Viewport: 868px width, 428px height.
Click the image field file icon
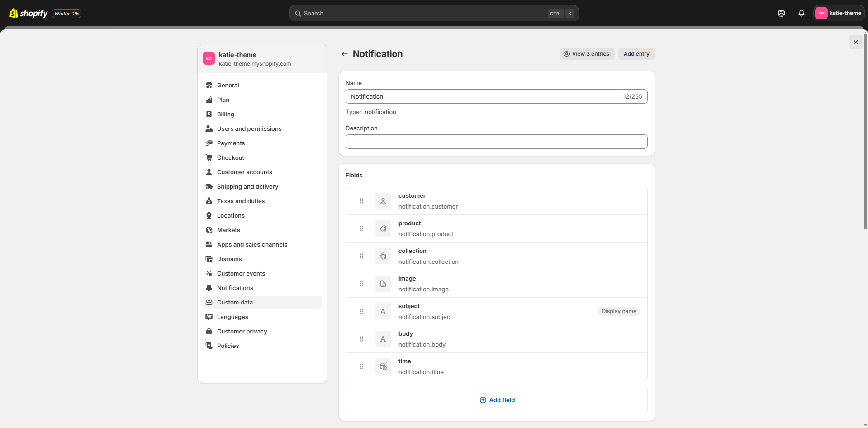383,284
